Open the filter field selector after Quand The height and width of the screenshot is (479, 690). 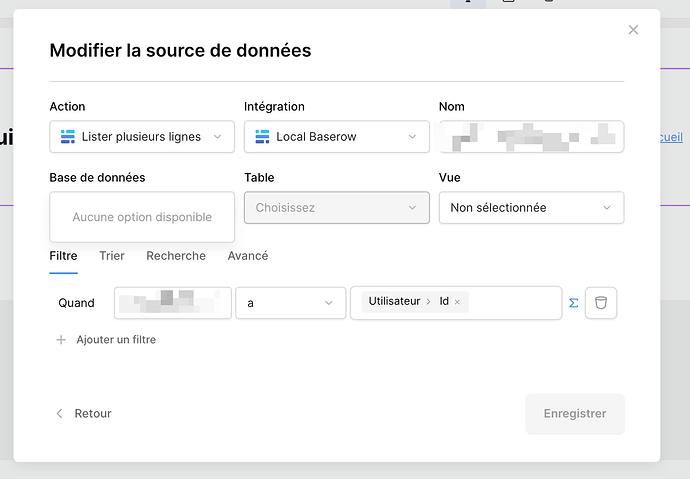(x=172, y=303)
